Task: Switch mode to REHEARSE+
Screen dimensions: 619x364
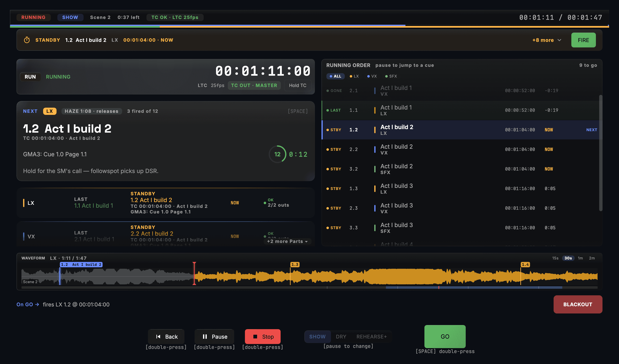Action: 372,337
